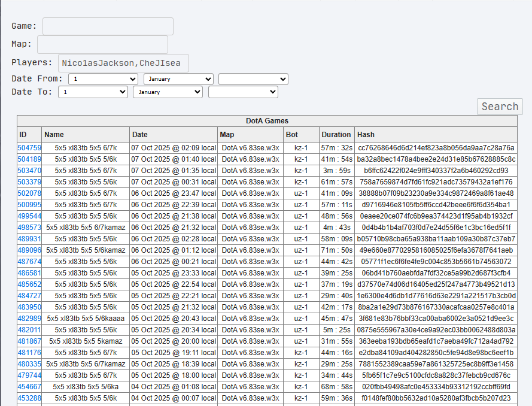Click date '07 Oct 2025 @ 02:09 local'
Image resolution: width=532 pixels, height=406 pixels.
[174, 148]
